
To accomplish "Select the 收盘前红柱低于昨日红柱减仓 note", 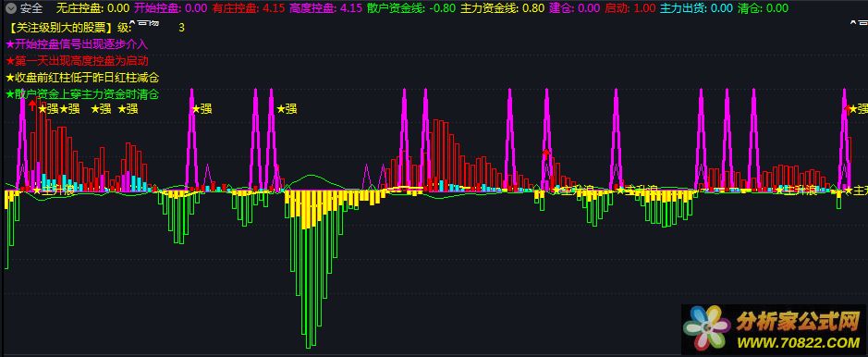I will [x=82, y=77].
